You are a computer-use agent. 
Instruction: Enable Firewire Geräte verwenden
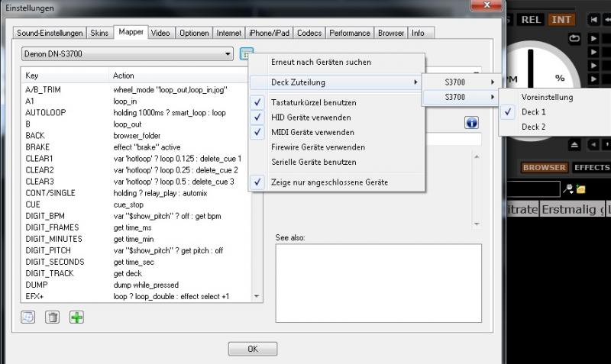318,147
